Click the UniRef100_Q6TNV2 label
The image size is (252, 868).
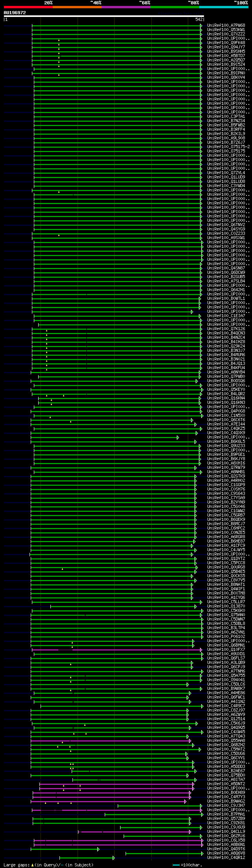click(x=226, y=225)
